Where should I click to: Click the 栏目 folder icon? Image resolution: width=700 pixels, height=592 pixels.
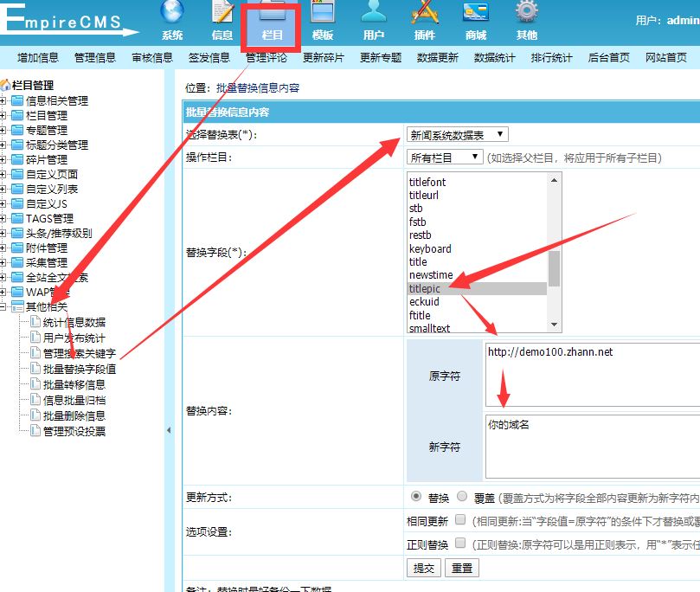pyautogui.click(x=272, y=16)
